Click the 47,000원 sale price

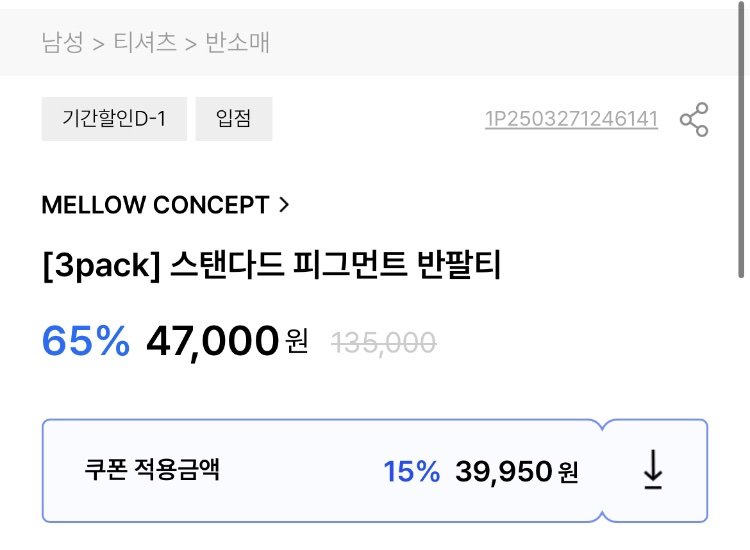click(226, 342)
